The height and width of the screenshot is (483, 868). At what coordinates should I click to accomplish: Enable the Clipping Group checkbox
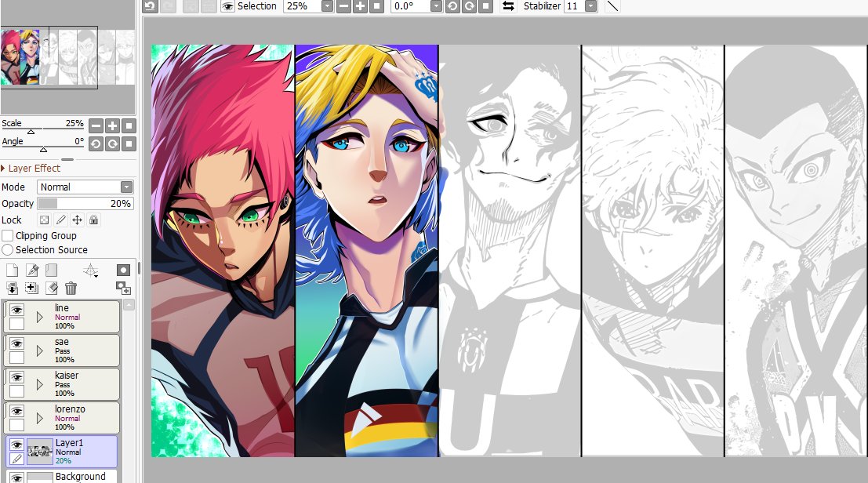(x=8, y=236)
